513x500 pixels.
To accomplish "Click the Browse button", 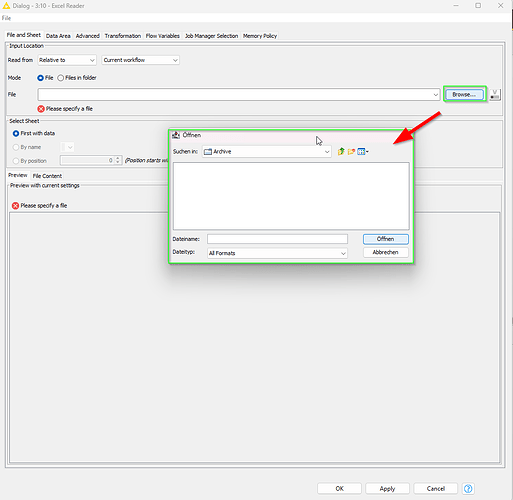I will click(x=464, y=95).
